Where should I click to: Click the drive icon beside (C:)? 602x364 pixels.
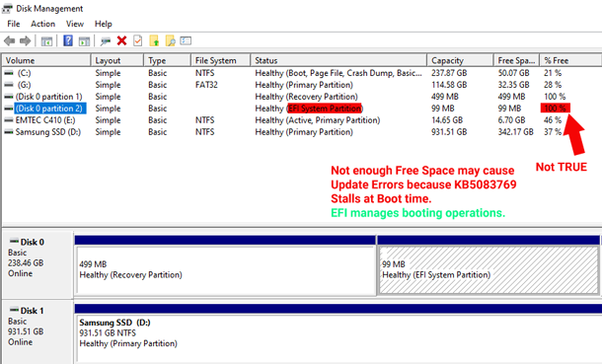click(9, 73)
